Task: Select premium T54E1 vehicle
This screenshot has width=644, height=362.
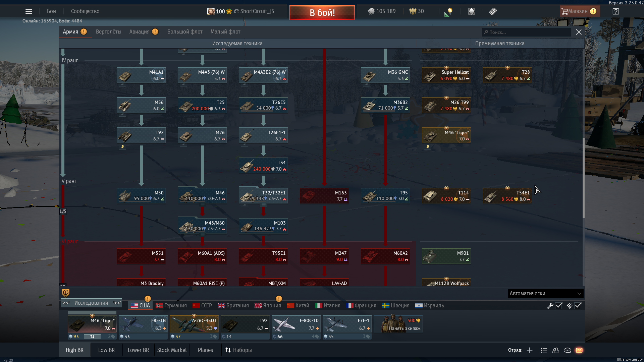Action: (507, 196)
